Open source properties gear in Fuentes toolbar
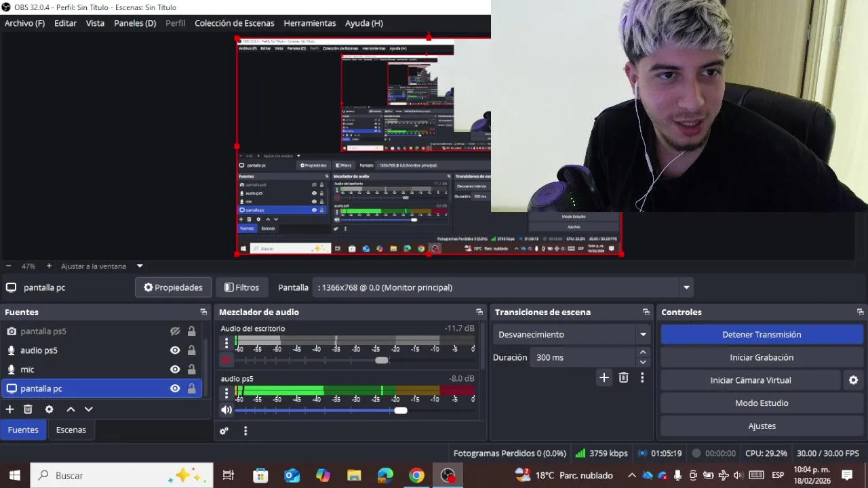The image size is (868, 488). click(49, 409)
